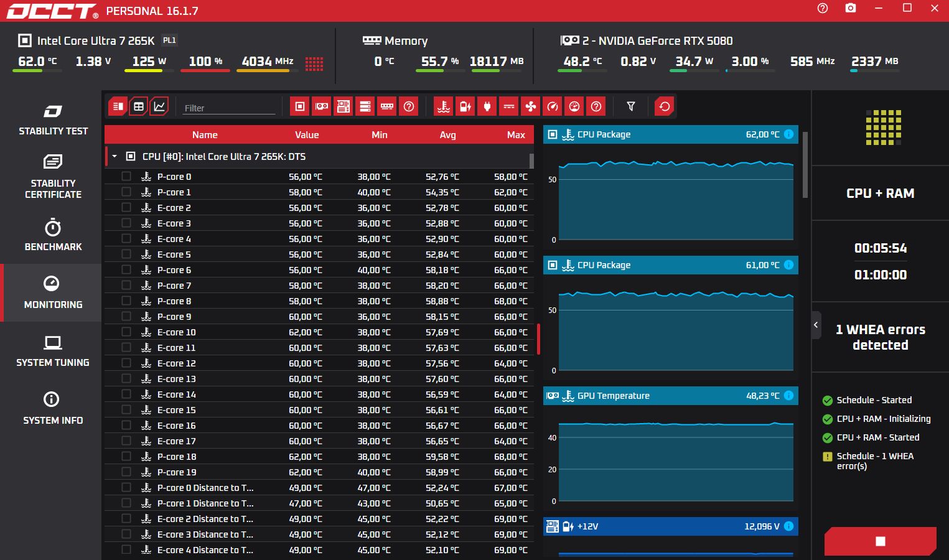Open the Stability Certificate section
The width and height of the screenshot is (949, 560).
(x=52, y=177)
